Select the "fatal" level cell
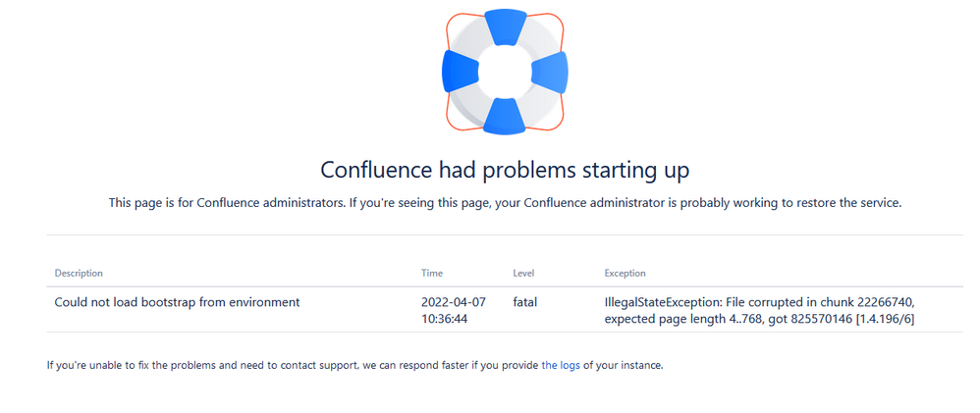Image resolution: width=980 pixels, height=413 pixels. (525, 302)
